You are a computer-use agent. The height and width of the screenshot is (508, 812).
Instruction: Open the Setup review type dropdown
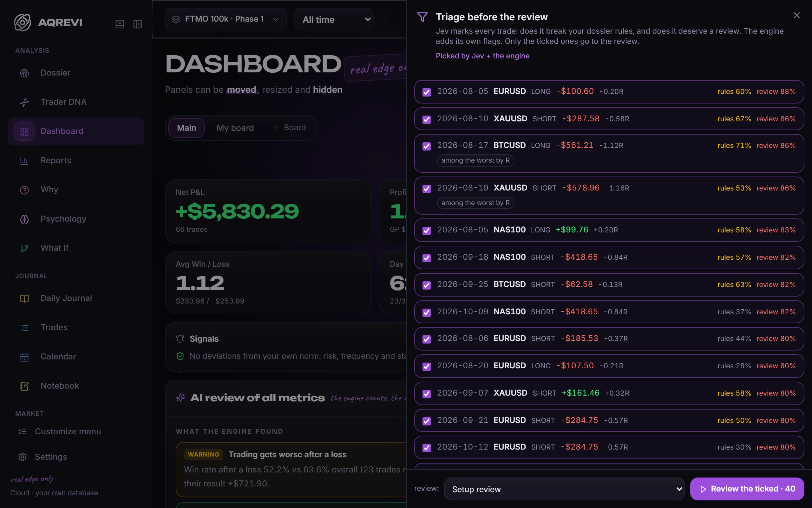pyautogui.click(x=564, y=489)
